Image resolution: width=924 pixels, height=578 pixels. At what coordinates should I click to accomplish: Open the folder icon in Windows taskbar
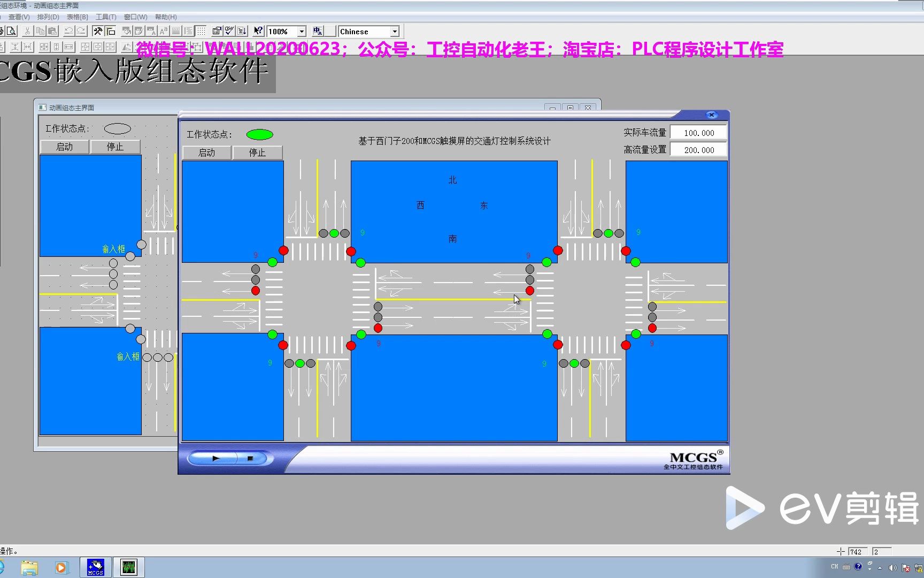coord(29,567)
